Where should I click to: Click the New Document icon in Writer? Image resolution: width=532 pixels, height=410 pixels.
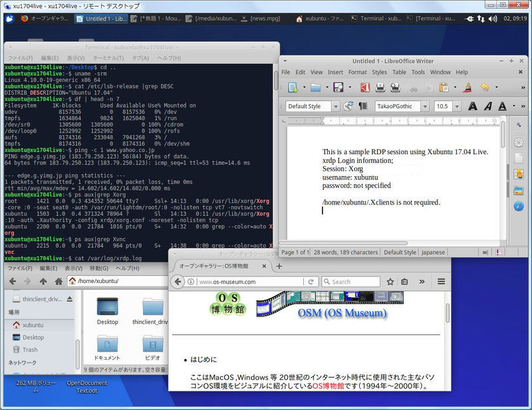pos(293,88)
